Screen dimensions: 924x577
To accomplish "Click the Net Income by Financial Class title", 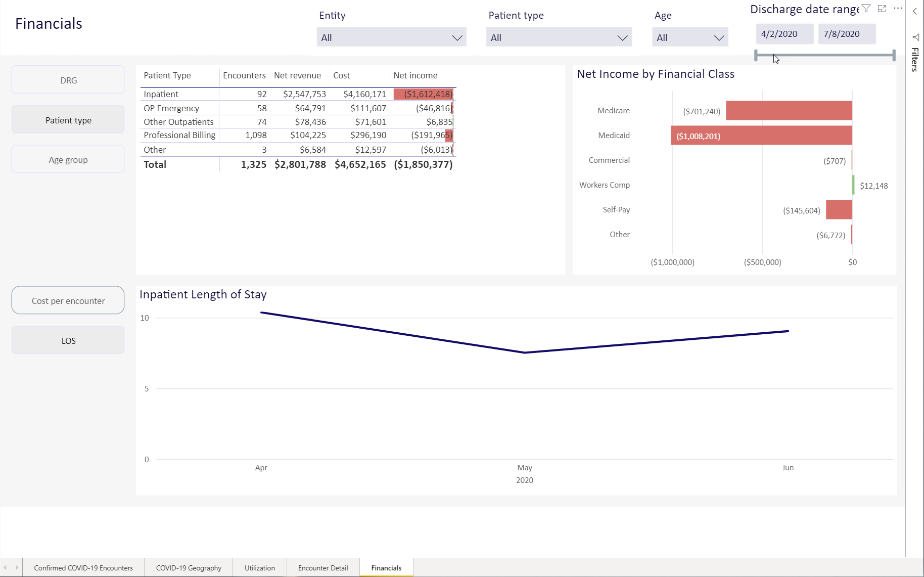I will (656, 74).
